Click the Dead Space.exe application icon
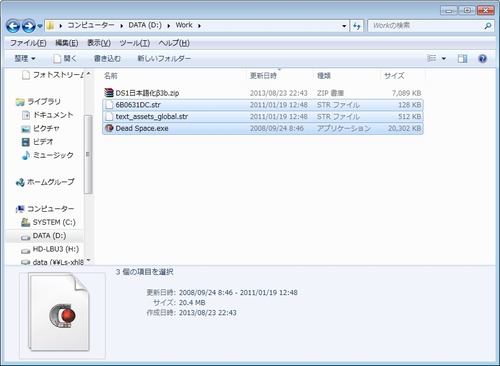The image size is (500, 366). coord(109,128)
